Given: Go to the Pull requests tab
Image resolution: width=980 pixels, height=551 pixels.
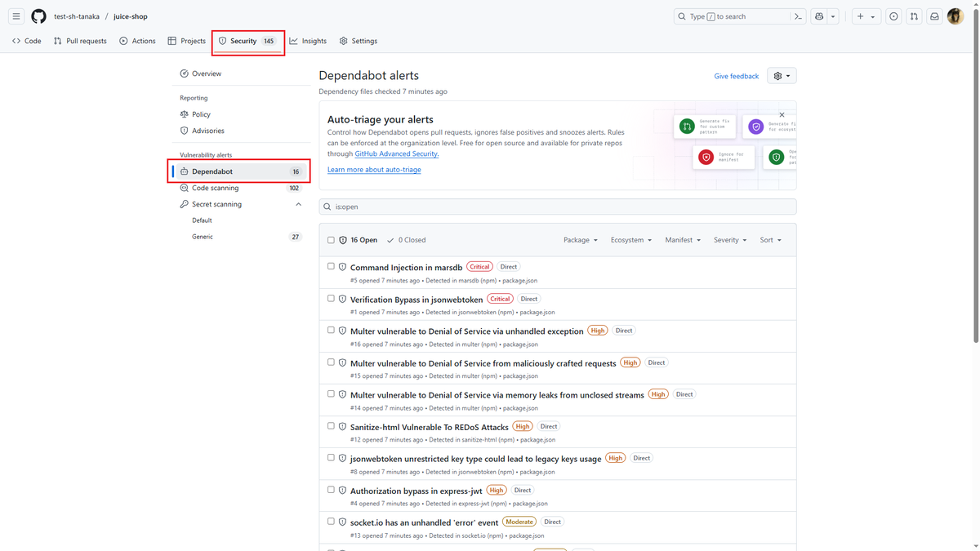Looking at the screenshot, I should pos(80,41).
